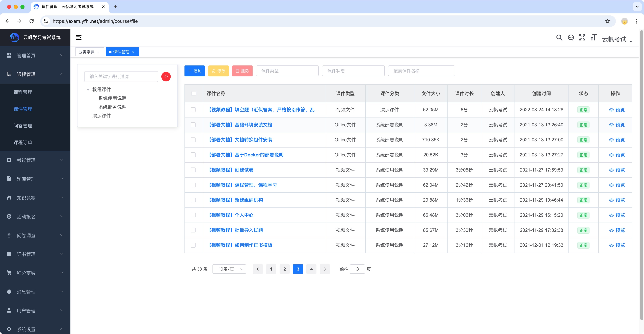Check the 个人中心 row
644x334 pixels.
(x=193, y=215)
